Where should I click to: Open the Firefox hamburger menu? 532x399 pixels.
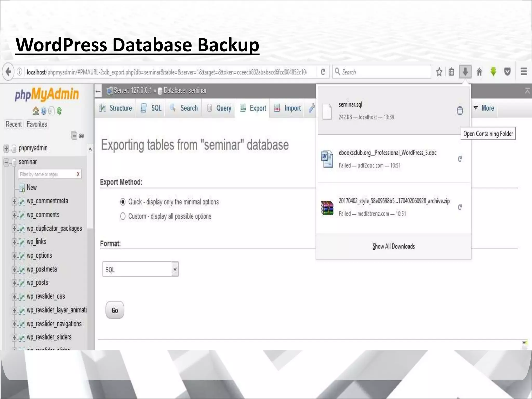[x=524, y=72]
